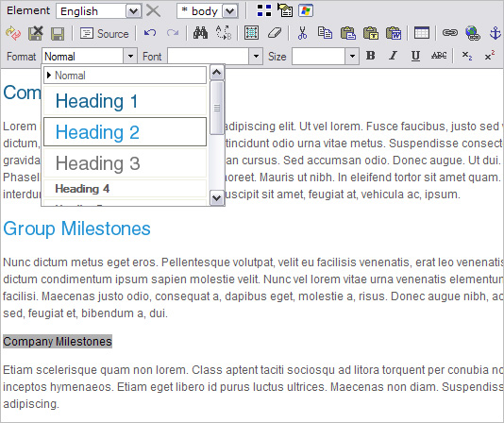Open the English language dropdown
This screenshot has width=504, height=423.
[133, 11]
